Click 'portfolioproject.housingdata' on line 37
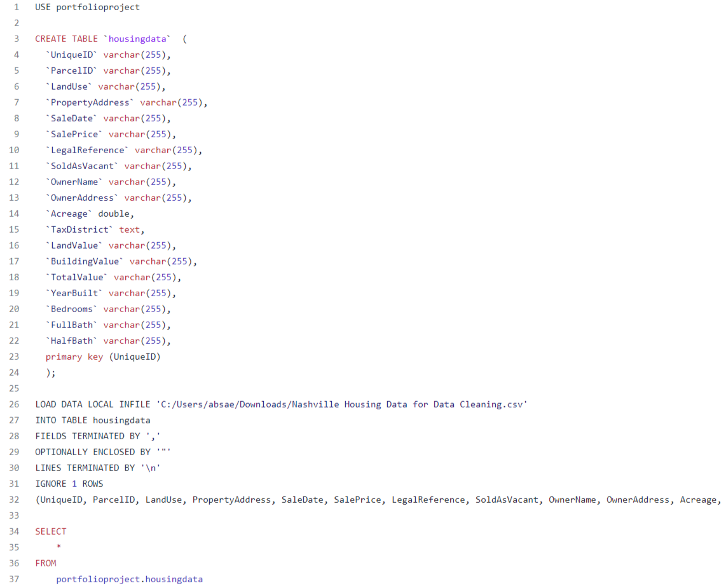Viewport: 726px width, 588px height. point(130,579)
